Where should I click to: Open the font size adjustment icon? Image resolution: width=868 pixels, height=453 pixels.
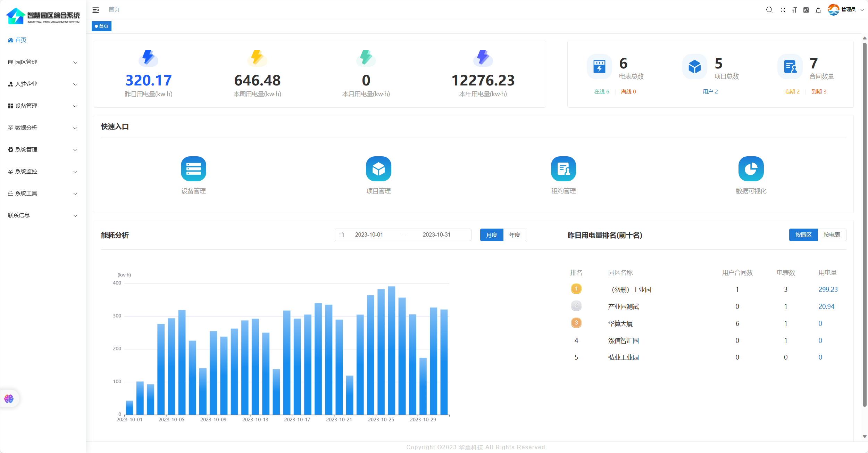[794, 10]
